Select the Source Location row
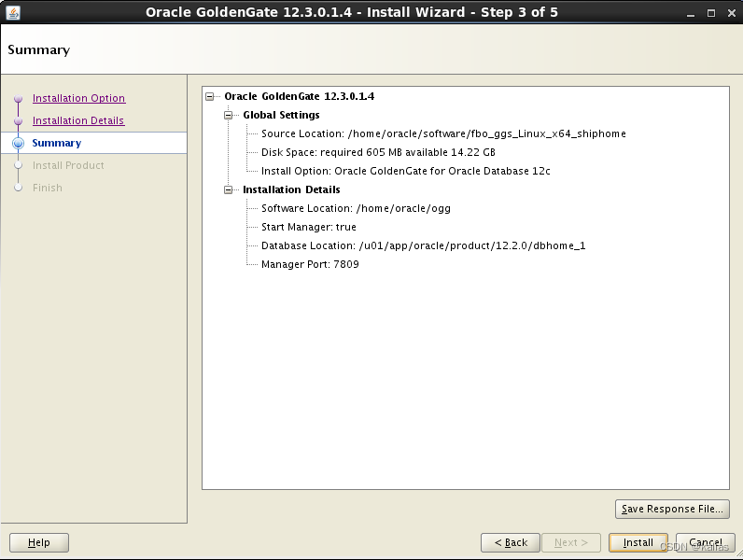Screen dimensions: 743x560 (443, 133)
